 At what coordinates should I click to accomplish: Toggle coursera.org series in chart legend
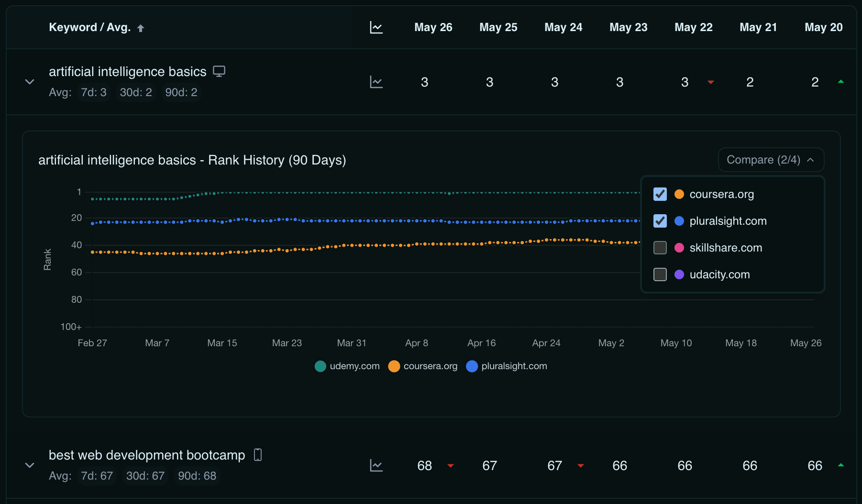(423, 366)
